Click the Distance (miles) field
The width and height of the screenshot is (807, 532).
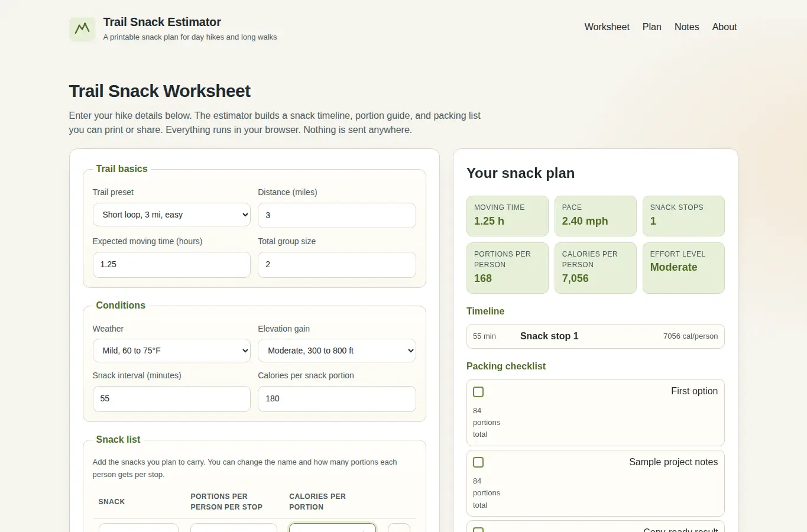tap(336, 215)
